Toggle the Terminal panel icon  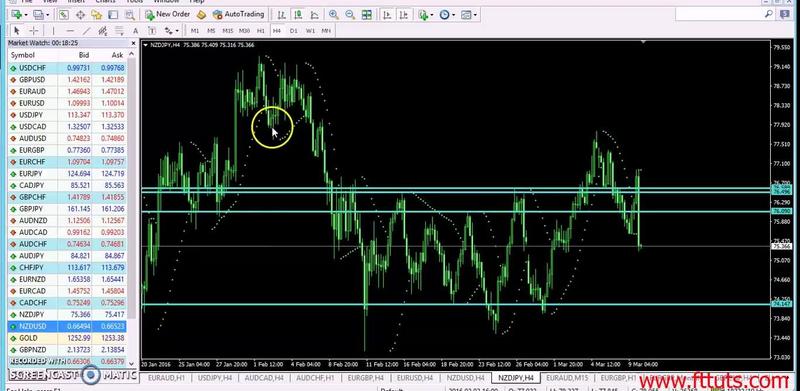[x=113, y=15]
